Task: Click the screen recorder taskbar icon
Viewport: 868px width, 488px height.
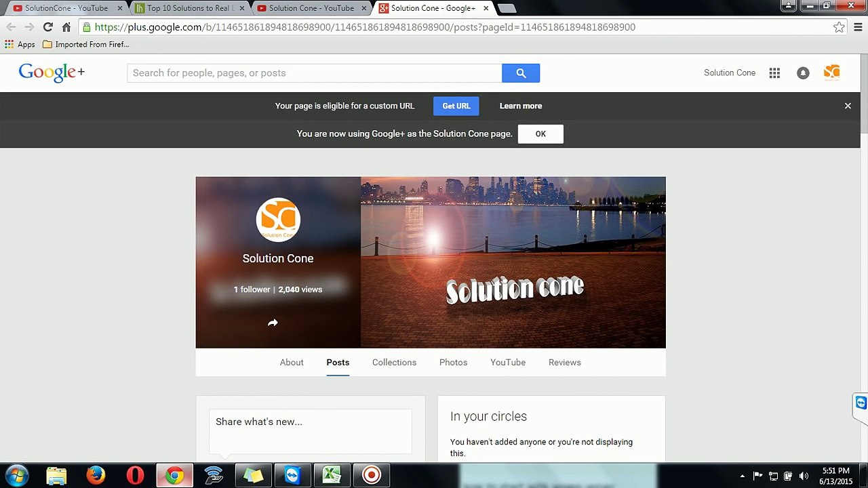Action: click(371, 475)
